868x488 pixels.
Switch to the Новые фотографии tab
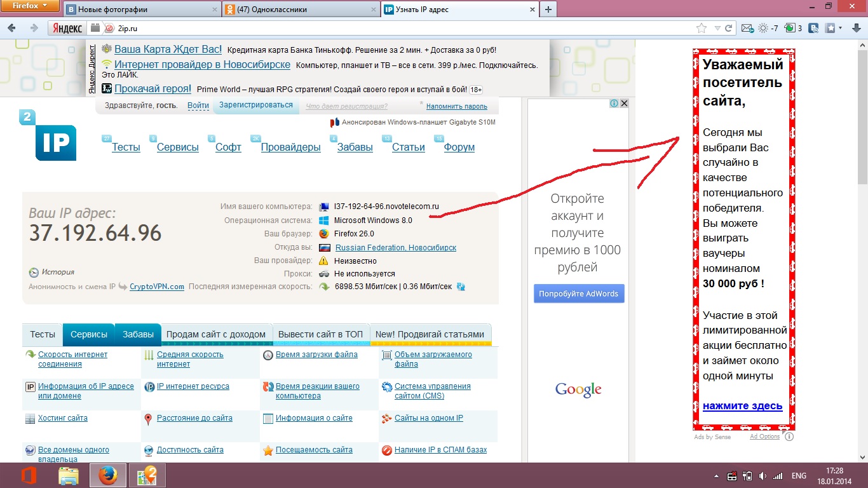pyautogui.click(x=142, y=10)
